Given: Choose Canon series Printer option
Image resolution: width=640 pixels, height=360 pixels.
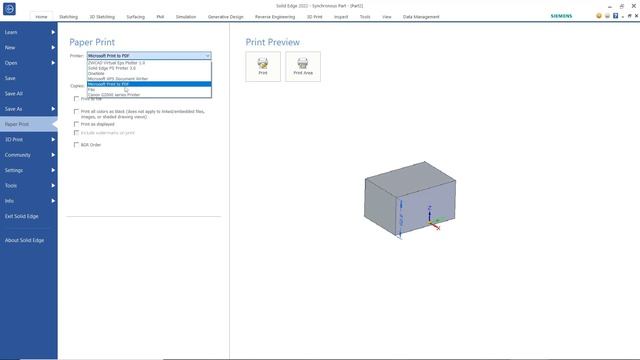Looking at the screenshot, I should 149,95.
